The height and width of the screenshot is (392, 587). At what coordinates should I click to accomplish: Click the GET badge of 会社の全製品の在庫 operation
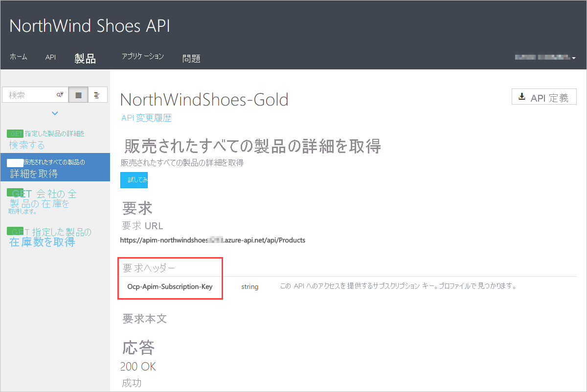point(16,194)
